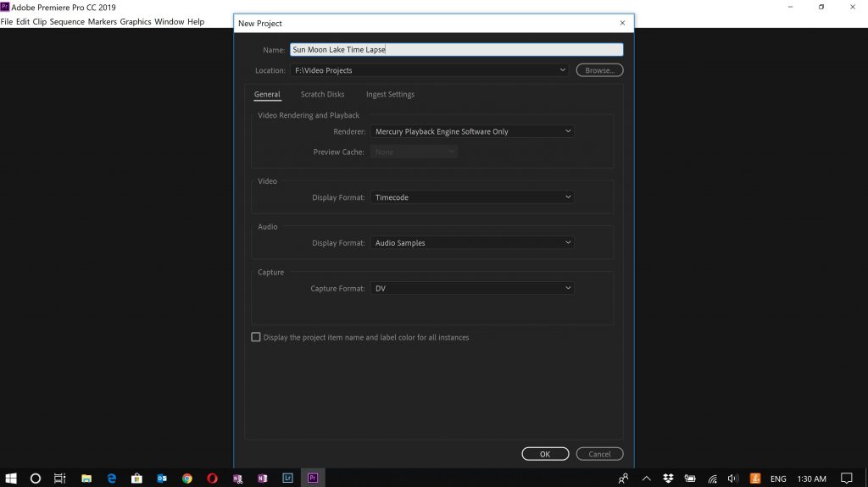Open Capture Format DV dropdown
The height and width of the screenshot is (487, 868).
(472, 288)
